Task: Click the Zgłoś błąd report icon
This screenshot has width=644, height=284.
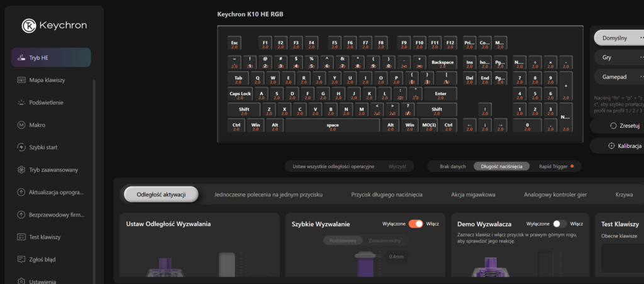Action: (21, 259)
